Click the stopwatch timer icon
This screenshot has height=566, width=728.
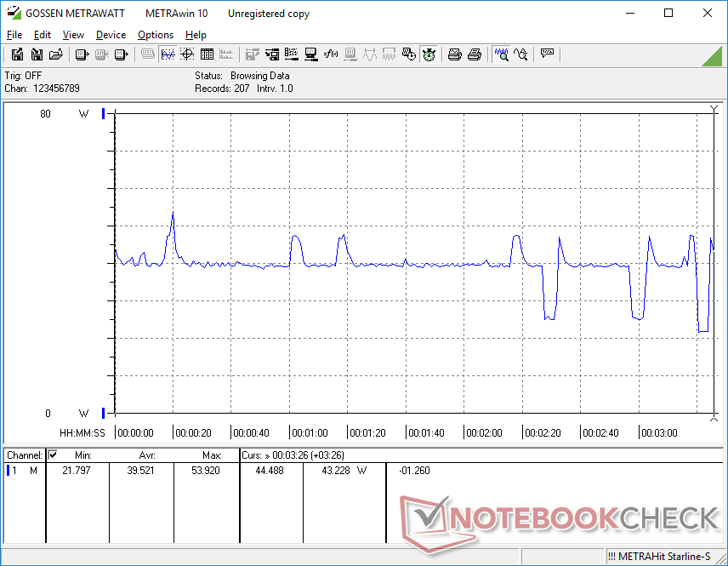coord(429,54)
